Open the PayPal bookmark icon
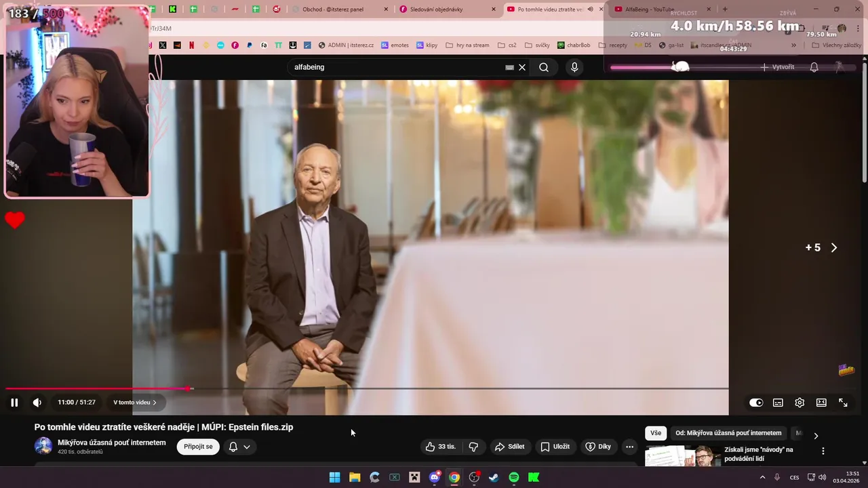The width and height of the screenshot is (868, 488). point(250,45)
